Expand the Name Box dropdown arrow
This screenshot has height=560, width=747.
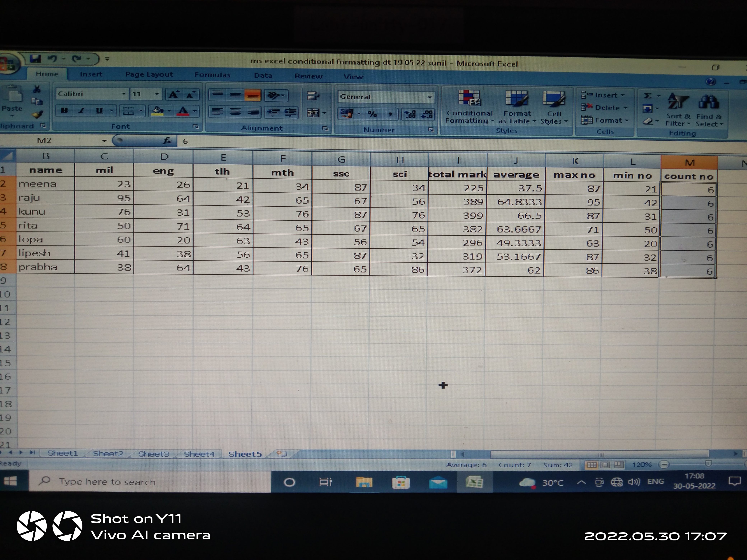104,141
